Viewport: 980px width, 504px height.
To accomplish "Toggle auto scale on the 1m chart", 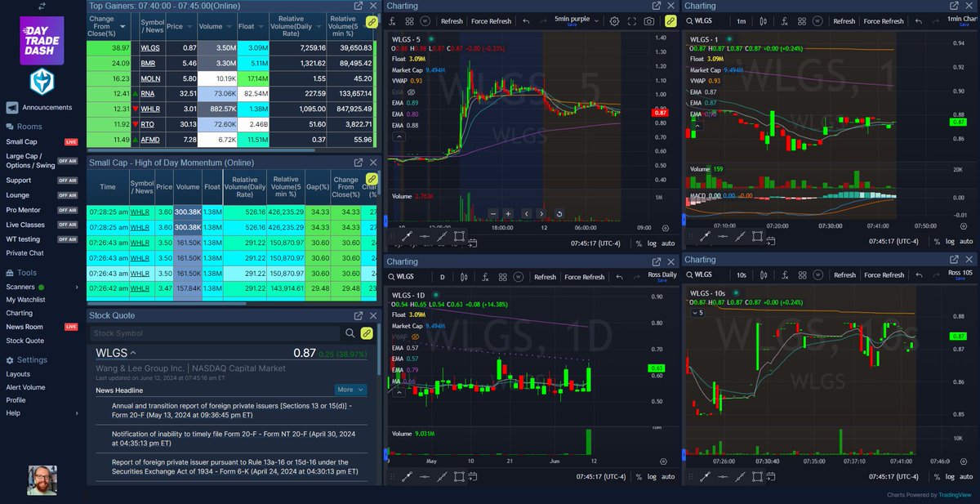I will [x=966, y=242].
